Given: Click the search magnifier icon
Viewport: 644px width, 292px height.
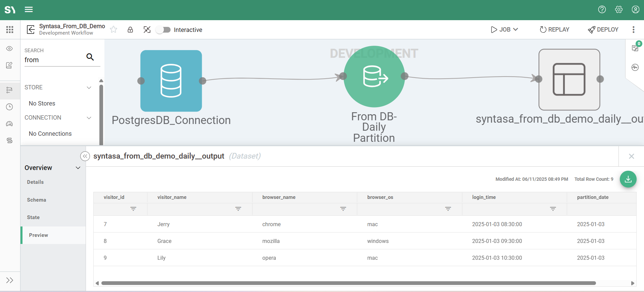Looking at the screenshot, I should [x=90, y=57].
